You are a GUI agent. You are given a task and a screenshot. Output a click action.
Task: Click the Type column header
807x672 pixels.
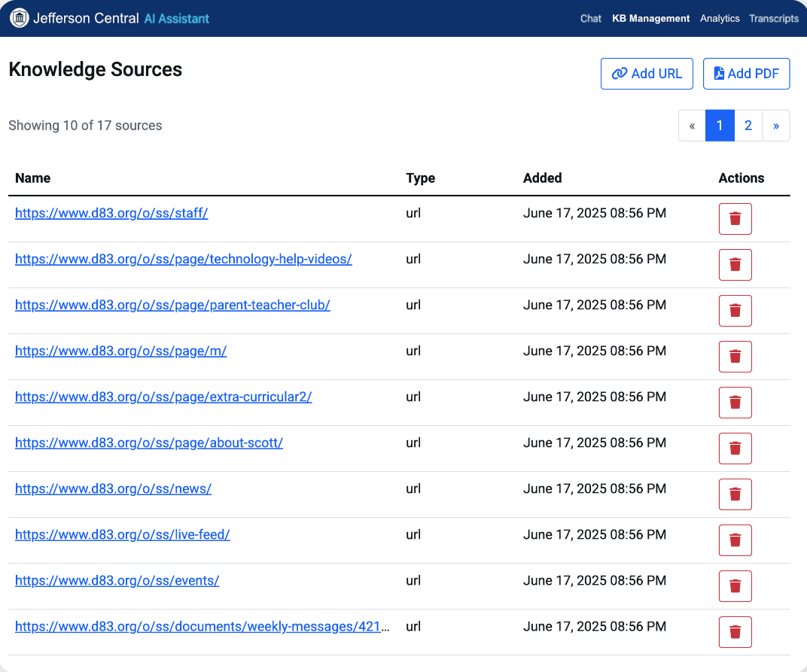tap(420, 178)
